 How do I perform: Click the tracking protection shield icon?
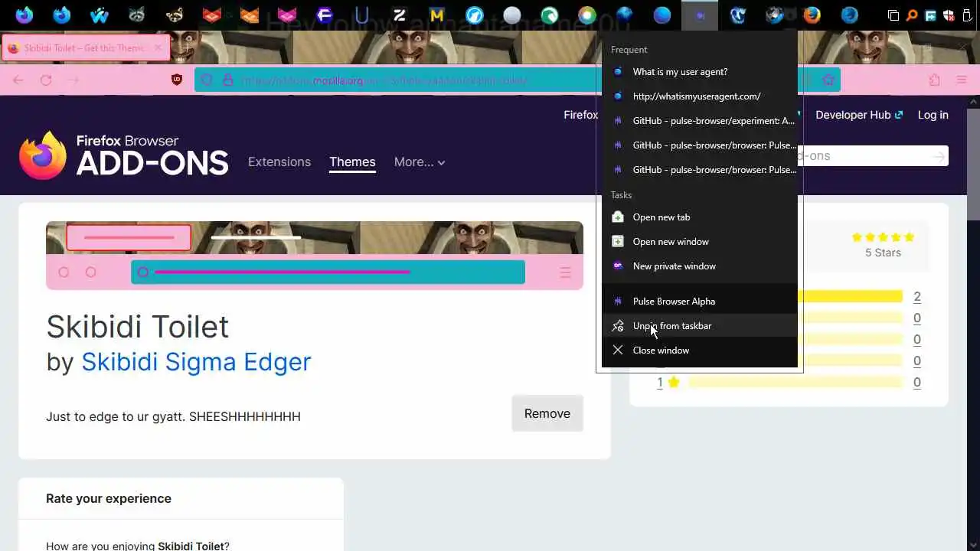207,80
